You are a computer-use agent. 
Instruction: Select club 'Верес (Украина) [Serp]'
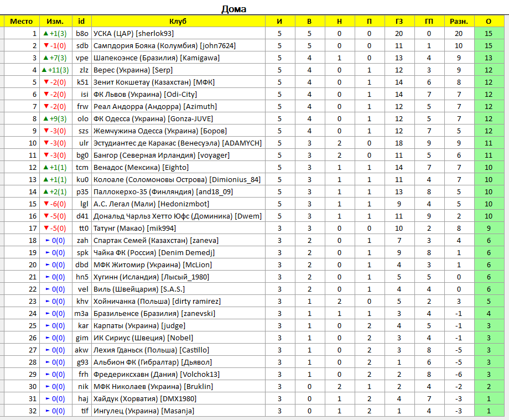point(133,70)
